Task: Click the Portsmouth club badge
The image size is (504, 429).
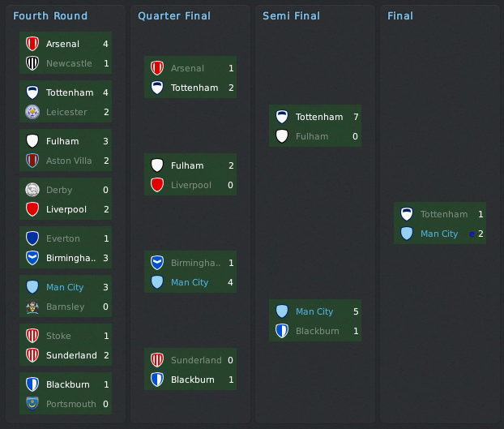Action: (32, 404)
